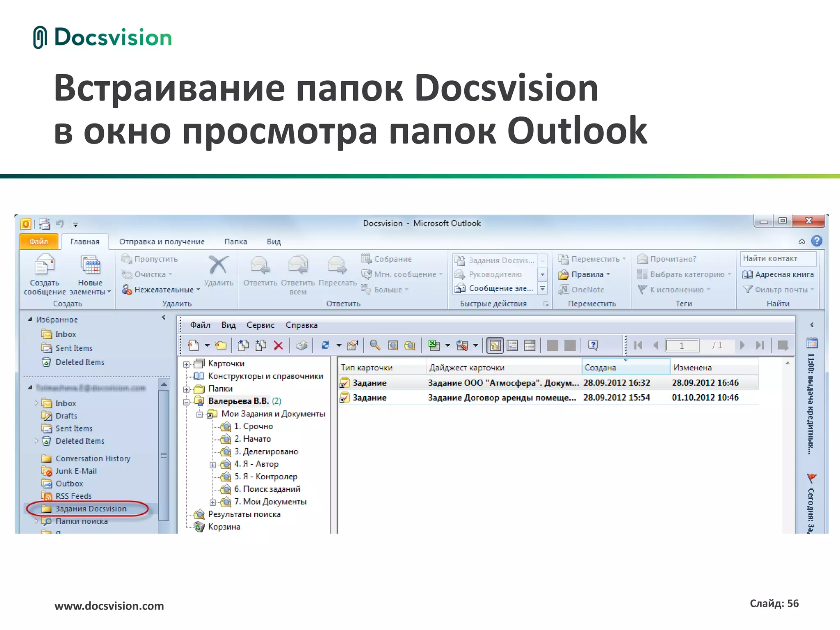Click the Ответить всем icon

298,265
